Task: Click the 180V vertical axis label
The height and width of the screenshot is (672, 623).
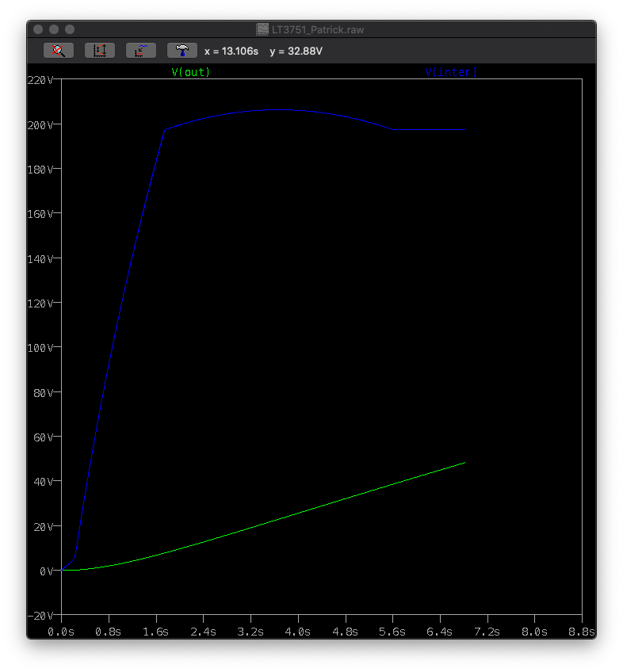Action: tap(40, 170)
